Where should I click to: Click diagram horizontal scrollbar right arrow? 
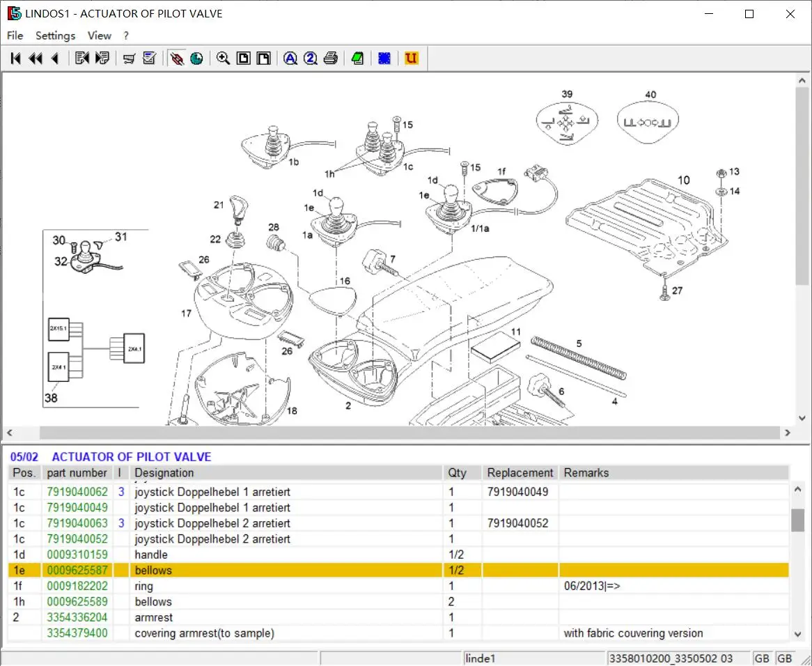pos(788,433)
